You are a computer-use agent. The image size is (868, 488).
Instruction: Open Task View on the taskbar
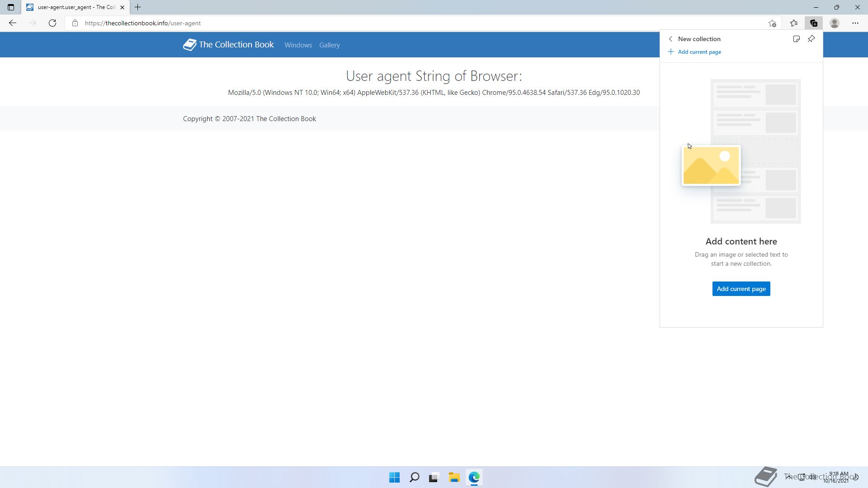click(434, 478)
